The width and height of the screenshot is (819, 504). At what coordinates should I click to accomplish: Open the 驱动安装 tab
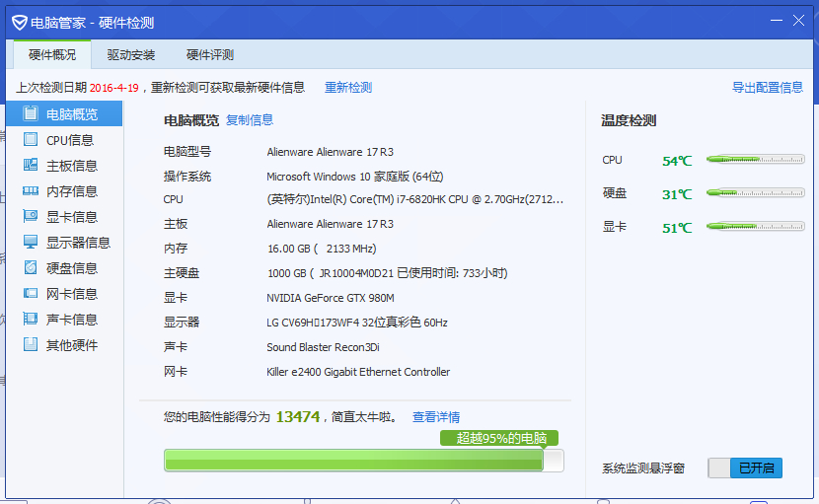pyautogui.click(x=131, y=55)
